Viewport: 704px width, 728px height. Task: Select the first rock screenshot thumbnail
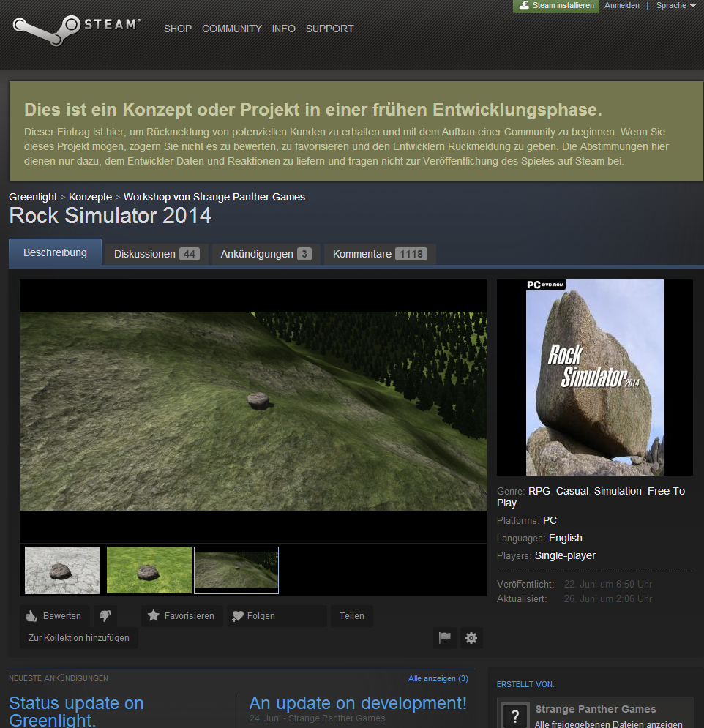(62, 570)
